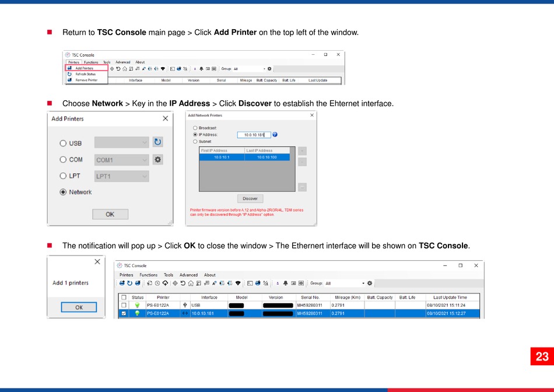This screenshot has height=392, width=554.
Task: Click the USB connector icon in the printer table
Action: [185, 305]
